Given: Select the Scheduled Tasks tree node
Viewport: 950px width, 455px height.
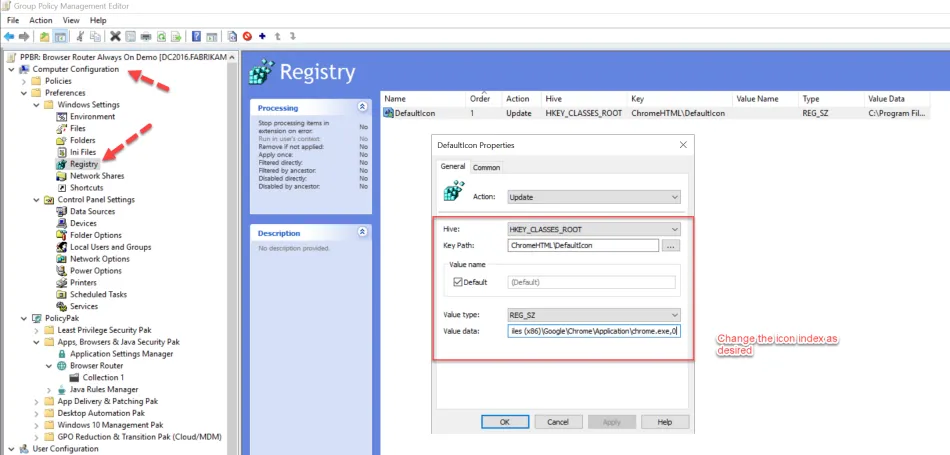Looking at the screenshot, I should coord(97,294).
